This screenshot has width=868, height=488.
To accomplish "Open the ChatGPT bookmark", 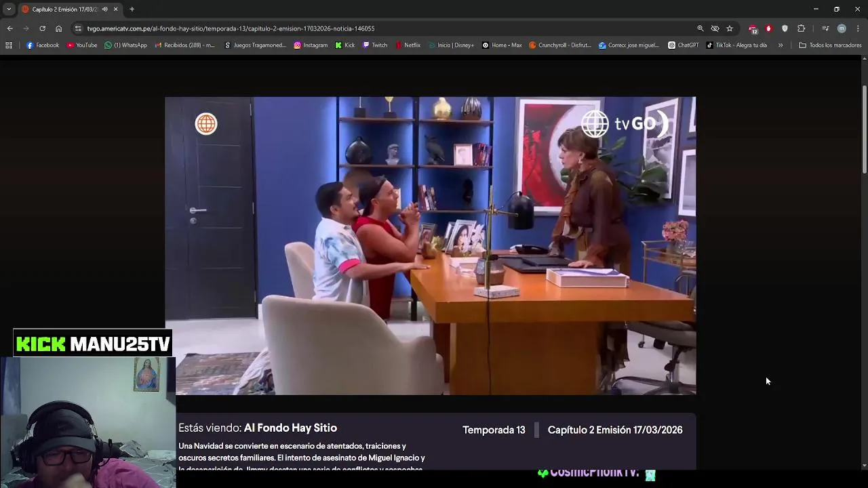I will point(684,45).
